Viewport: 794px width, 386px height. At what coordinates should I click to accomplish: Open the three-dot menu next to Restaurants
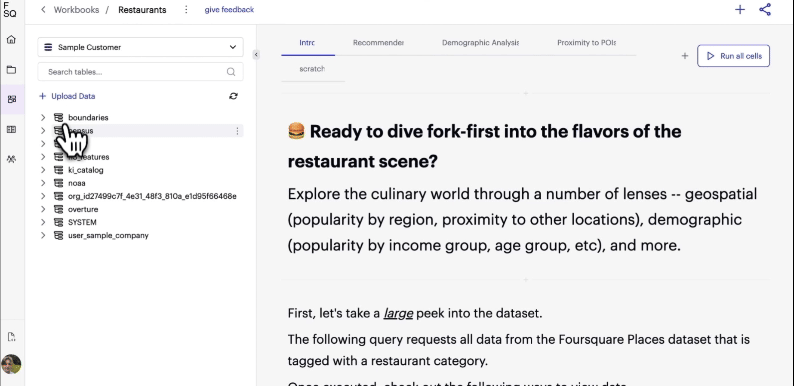coord(186,10)
